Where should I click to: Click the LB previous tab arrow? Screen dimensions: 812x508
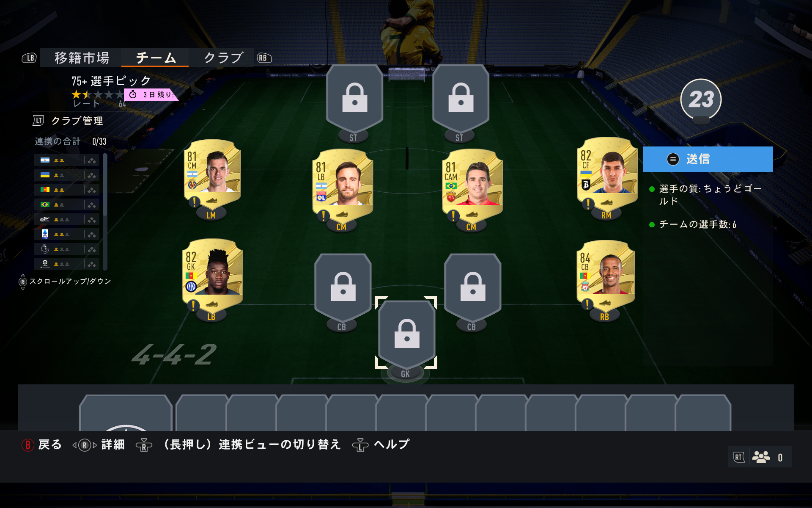(30, 58)
